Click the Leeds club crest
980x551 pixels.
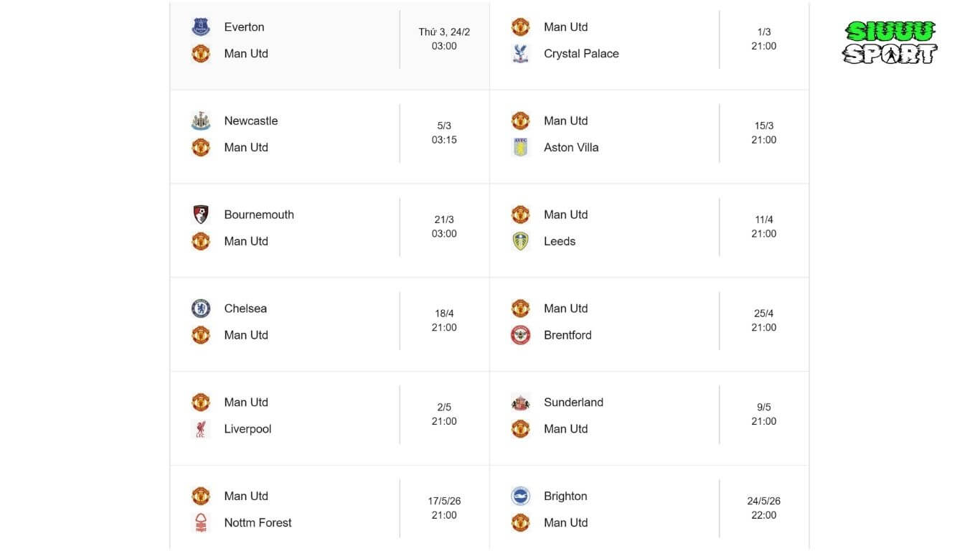(520, 242)
